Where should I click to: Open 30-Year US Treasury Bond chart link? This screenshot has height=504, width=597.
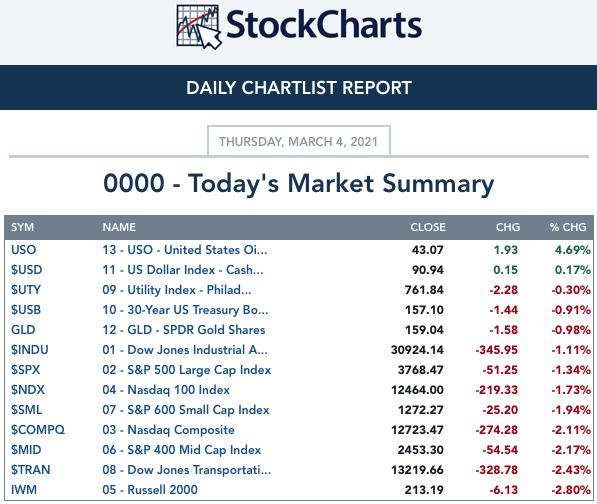tap(185, 310)
